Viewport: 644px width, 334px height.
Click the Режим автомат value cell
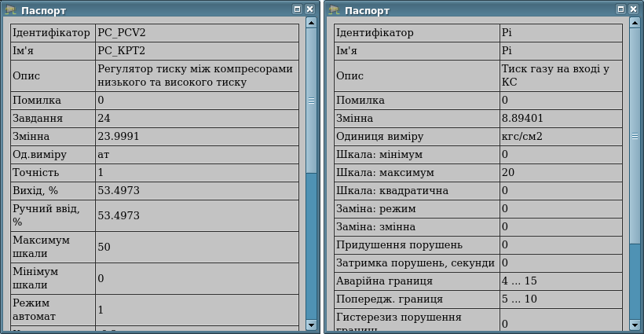pos(196,310)
